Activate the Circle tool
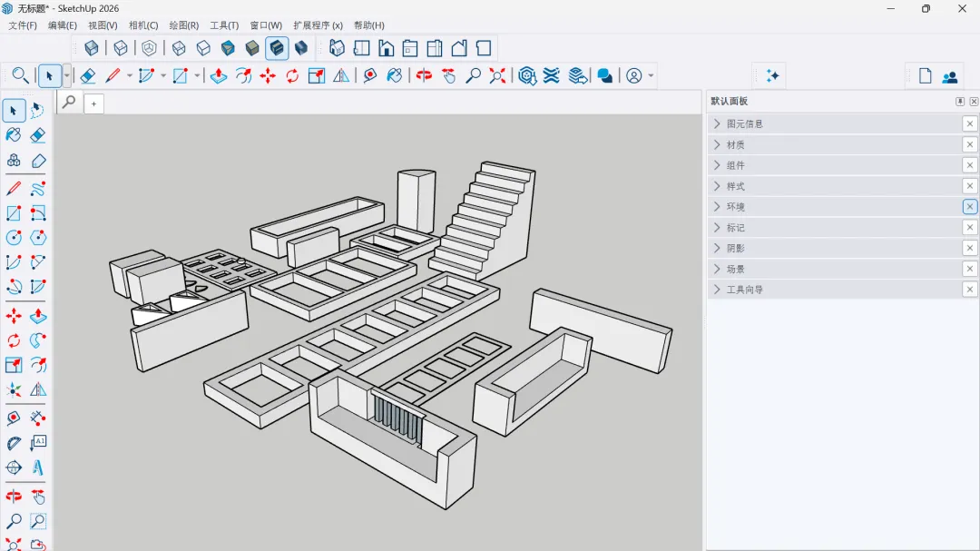The width and height of the screenshot is (980, 551). [13, 238]
